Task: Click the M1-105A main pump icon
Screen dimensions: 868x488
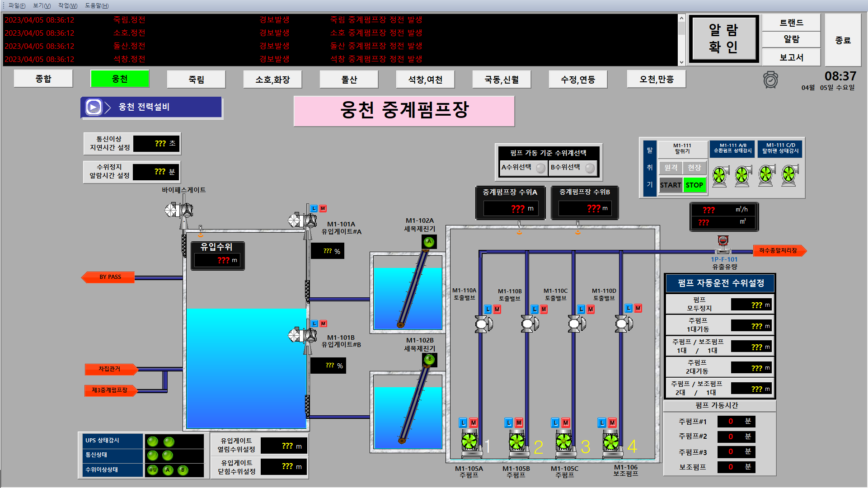Action: [x=470, y=441]
